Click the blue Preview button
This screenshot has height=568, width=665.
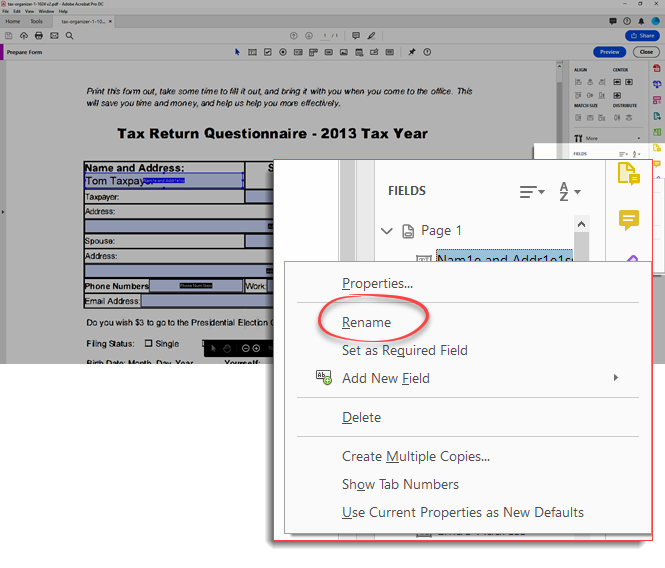pyautogui.click(x=609, y=52)
